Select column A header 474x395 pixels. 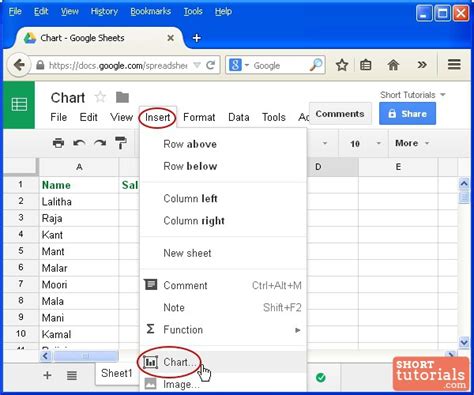point(79,167)
